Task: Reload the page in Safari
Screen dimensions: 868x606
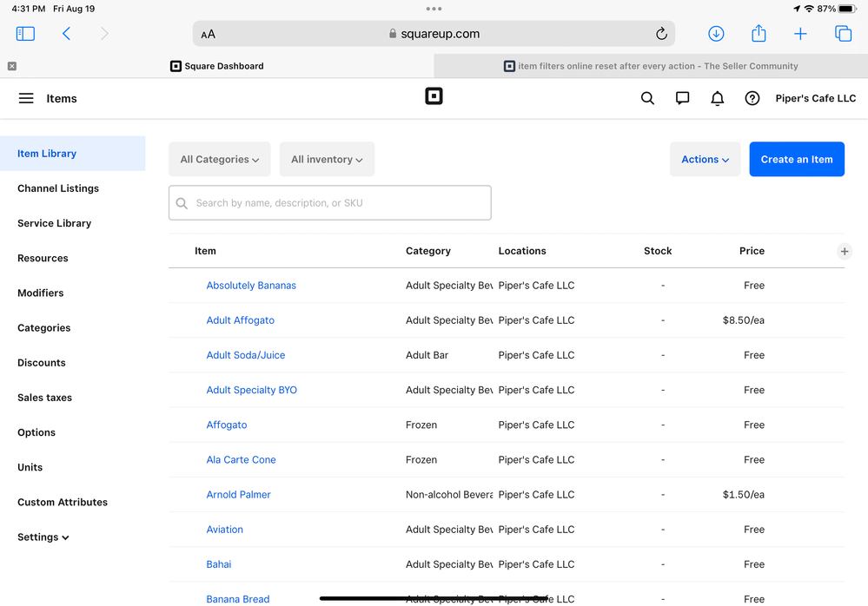Action: click(x=661, y=34)
